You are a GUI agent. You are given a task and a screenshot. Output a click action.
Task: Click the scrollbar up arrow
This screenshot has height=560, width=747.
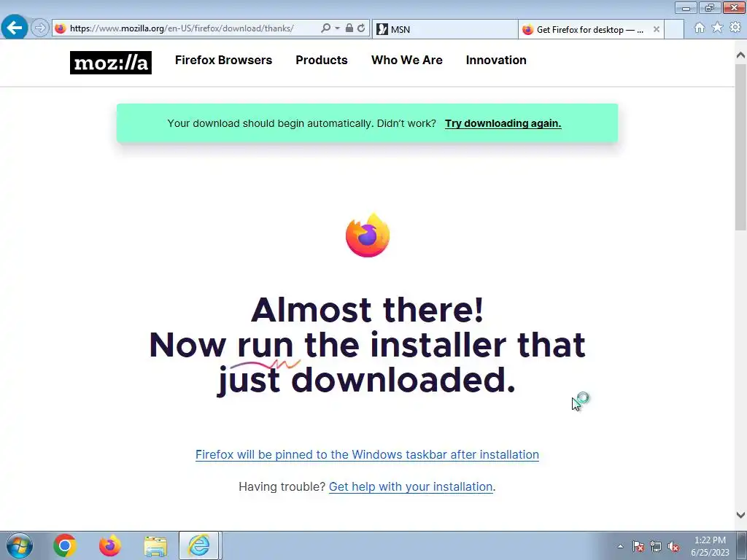740,55
